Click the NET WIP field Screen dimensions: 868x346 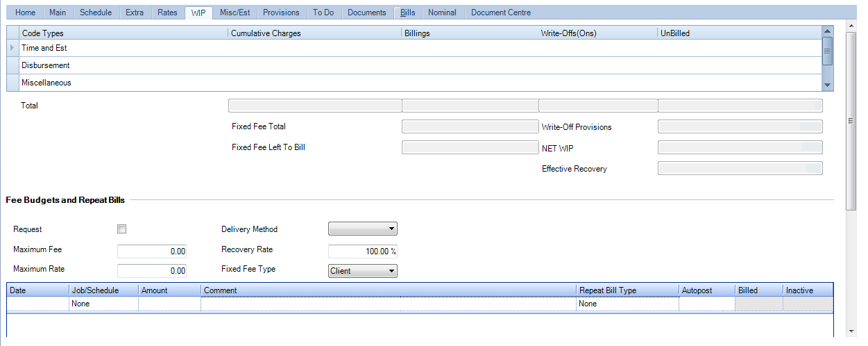click(740, 147)
